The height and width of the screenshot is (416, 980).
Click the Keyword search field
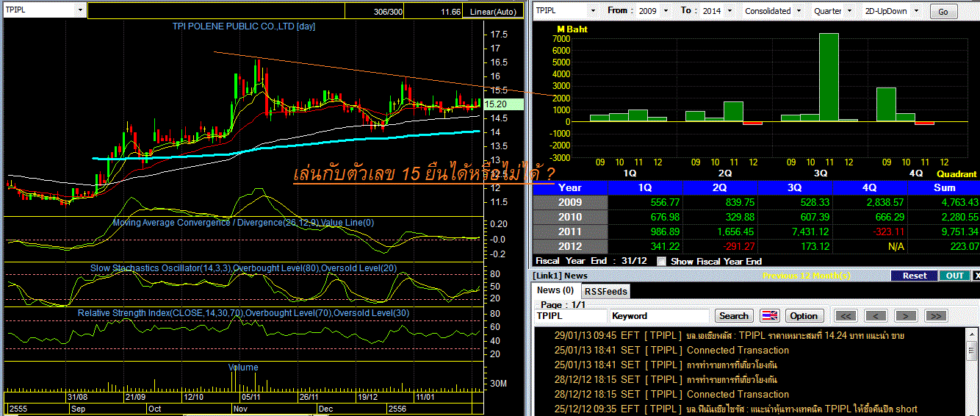pos(660,315)
